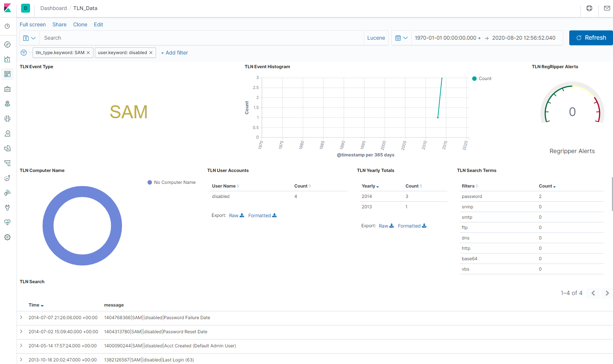Open Uptime from the sidebar
613x364 pixels.
tap(7, 178)
